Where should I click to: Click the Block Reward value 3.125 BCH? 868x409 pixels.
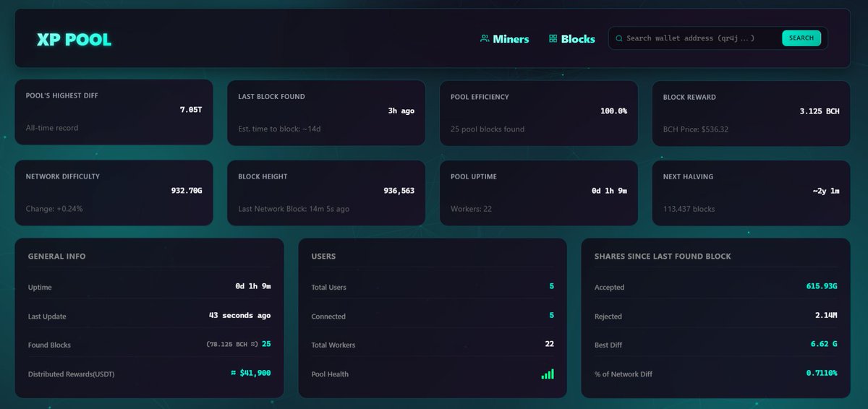point(820,111)
